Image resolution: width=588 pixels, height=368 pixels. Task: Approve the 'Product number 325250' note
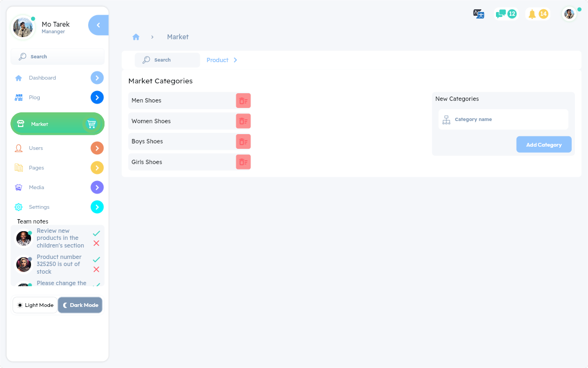coord(96,260)
